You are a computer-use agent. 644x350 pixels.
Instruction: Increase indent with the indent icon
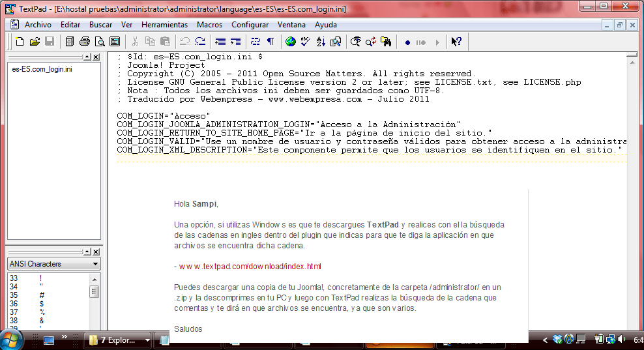pyautogui.click(x=236, y=42)
